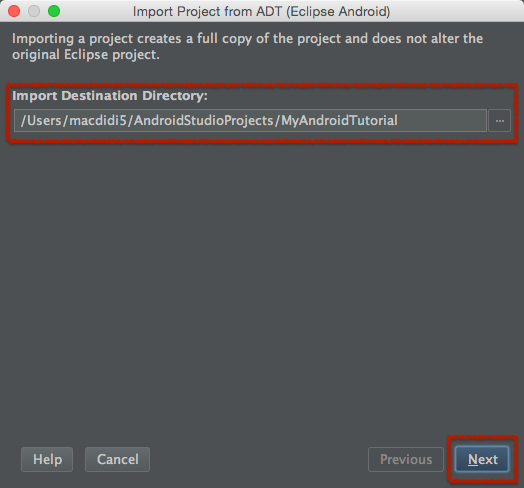
Task: Place cursor on 'Users' in the path
Action: click(44, 121)
